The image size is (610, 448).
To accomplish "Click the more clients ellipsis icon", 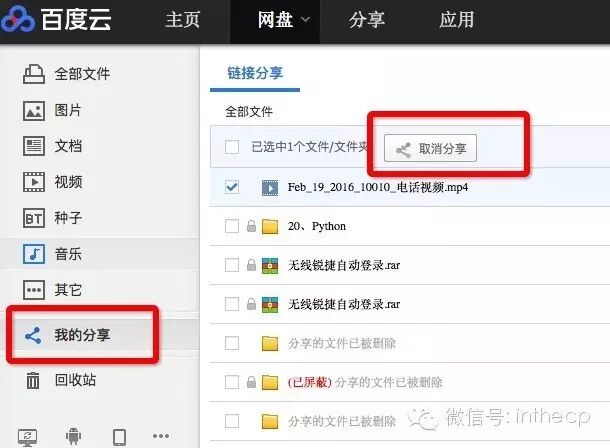I will 161,436.
